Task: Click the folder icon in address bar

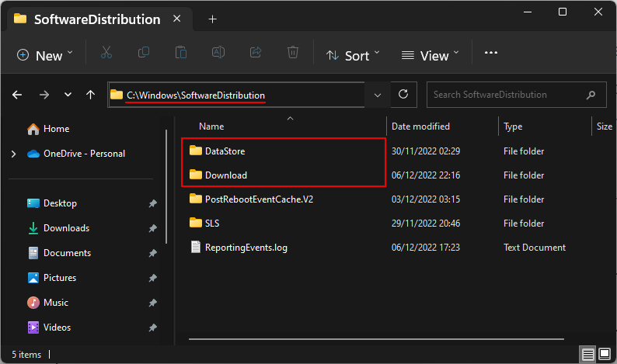Action: pos(117,95)
